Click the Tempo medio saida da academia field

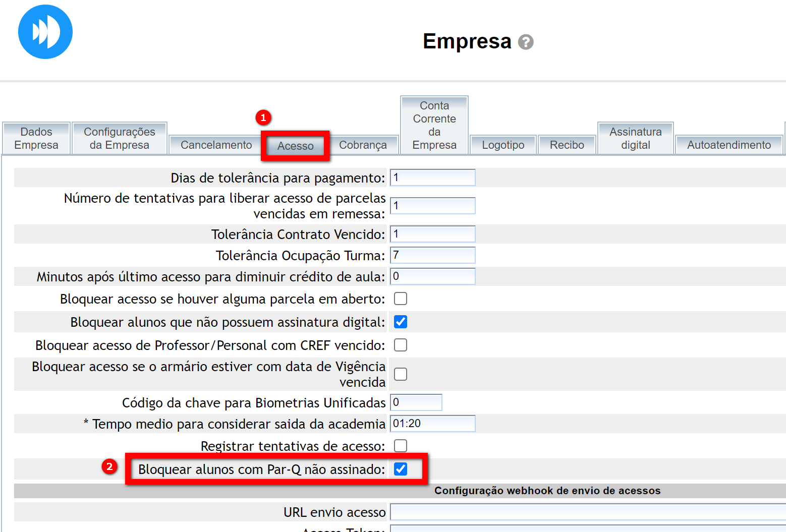(432, 424)
